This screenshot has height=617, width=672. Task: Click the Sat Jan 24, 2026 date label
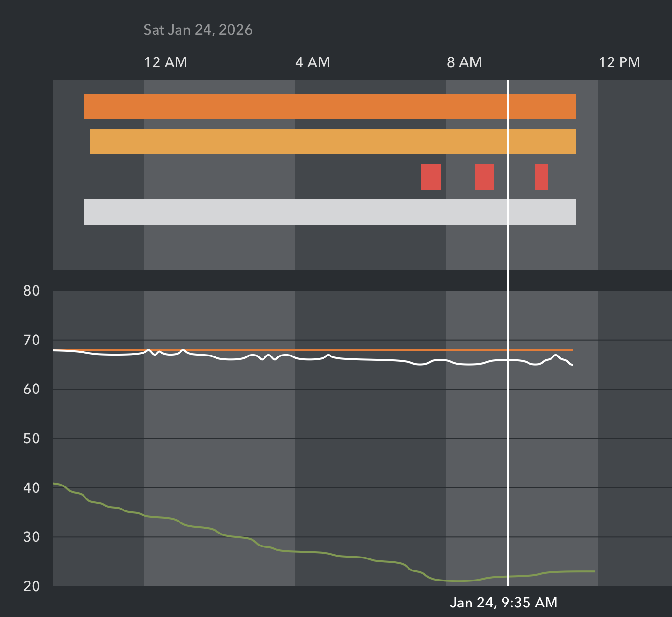[x=198, y=30]
